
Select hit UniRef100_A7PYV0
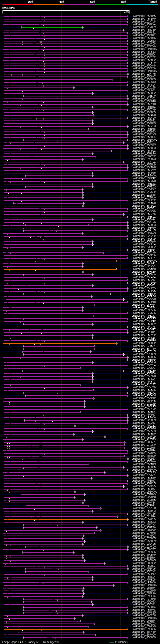click(143, 46)
